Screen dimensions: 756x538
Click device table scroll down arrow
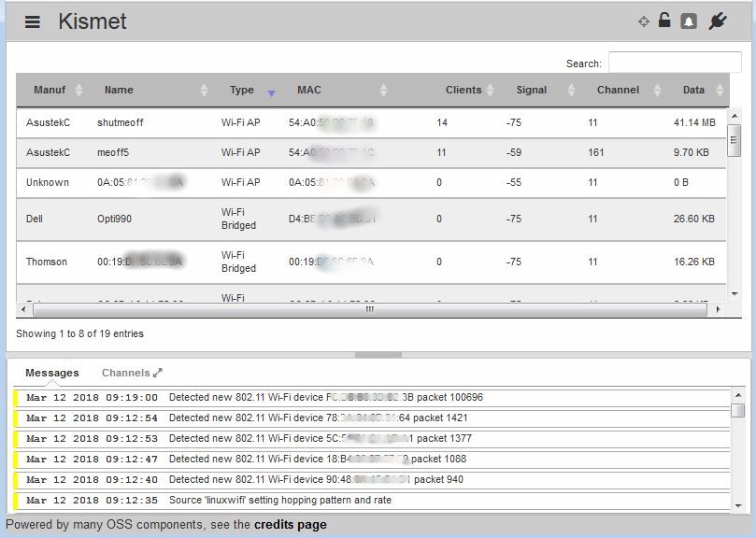point(735,293)
